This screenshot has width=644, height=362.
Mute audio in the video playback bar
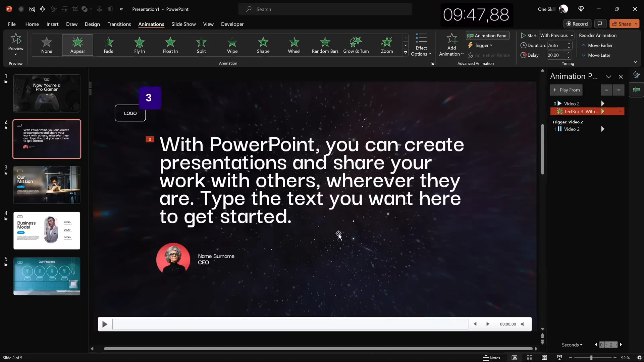(x=523, y=324)
